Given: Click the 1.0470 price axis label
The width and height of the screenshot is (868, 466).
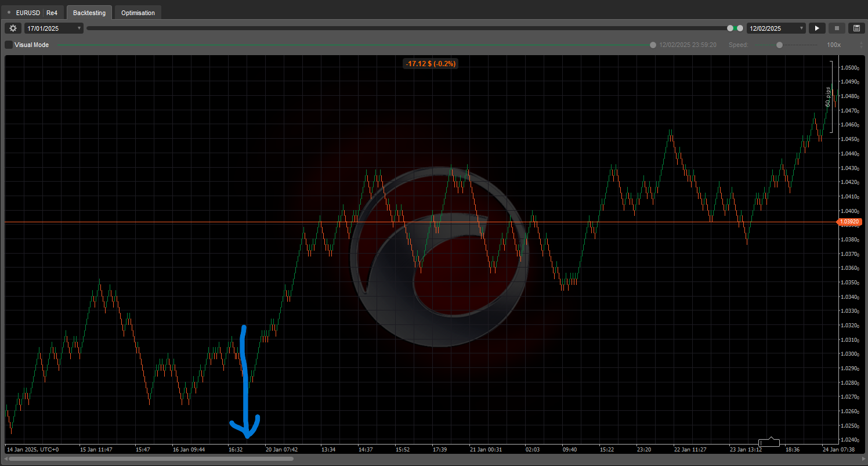Looking at the screenshot, I should pos(849,111).
